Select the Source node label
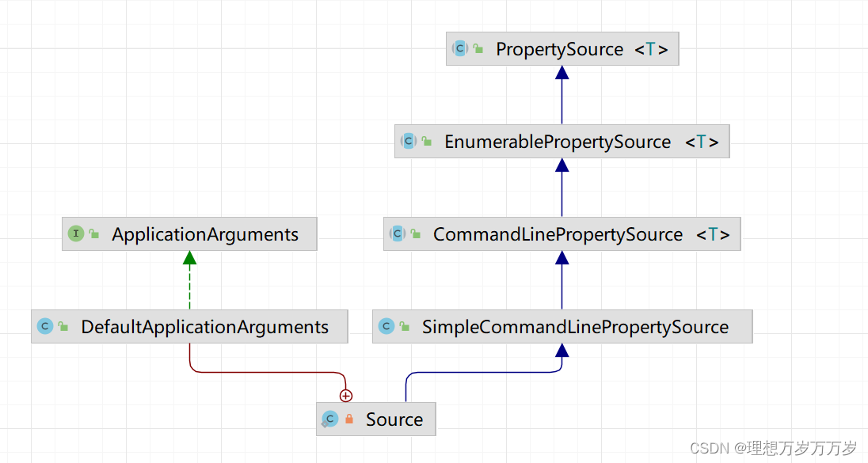Viewport: 868px width, 463px height. [394, 419]
